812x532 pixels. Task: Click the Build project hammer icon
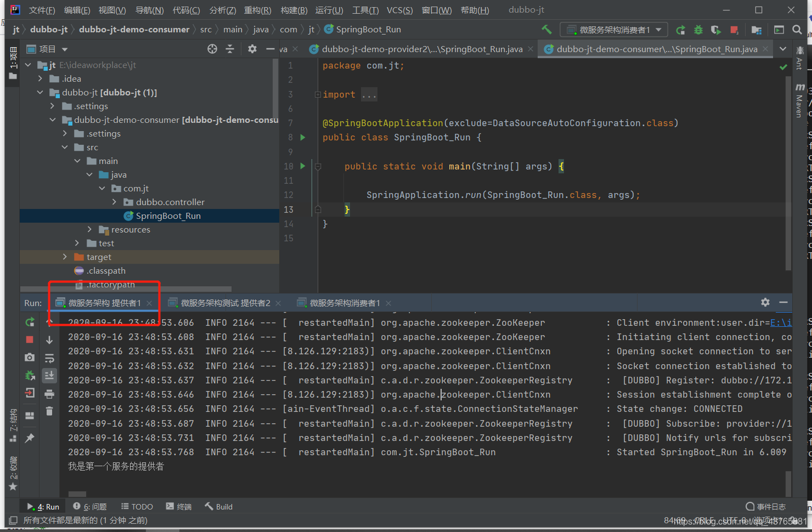546,30
